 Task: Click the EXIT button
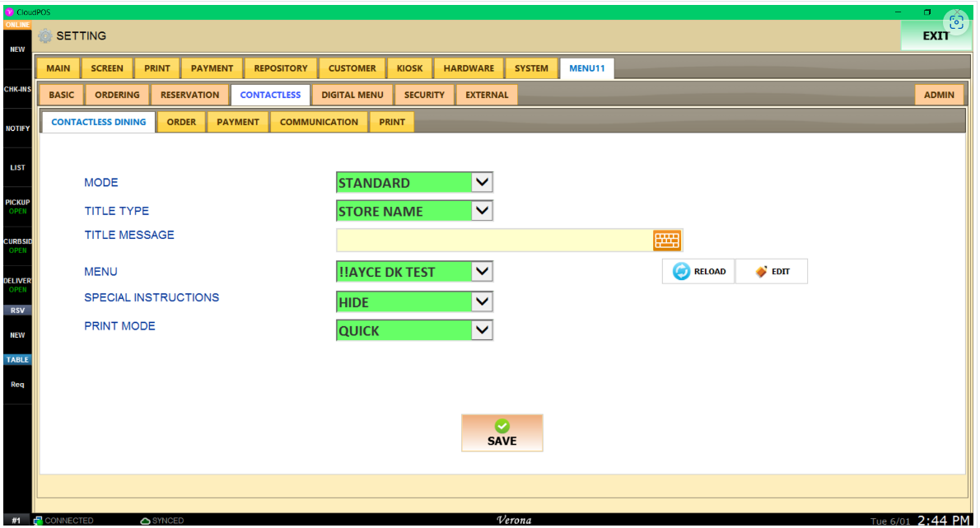[x=936, y=36]
